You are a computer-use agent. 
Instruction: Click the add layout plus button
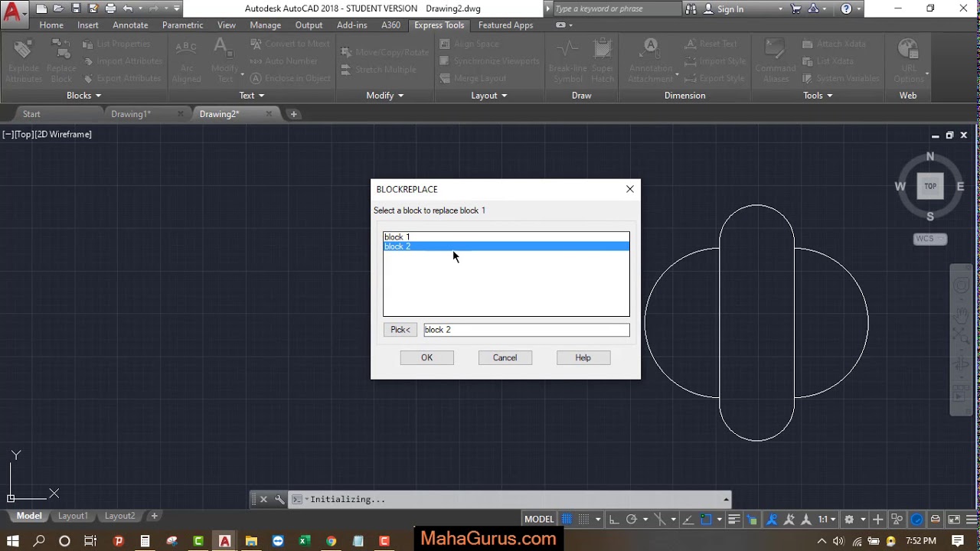(154, 516)
